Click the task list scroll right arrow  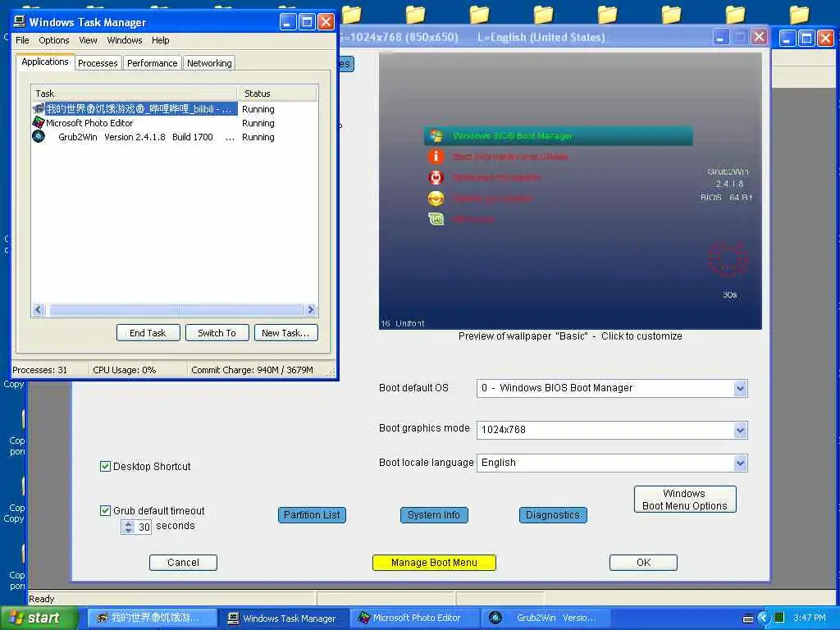point(310,309)
